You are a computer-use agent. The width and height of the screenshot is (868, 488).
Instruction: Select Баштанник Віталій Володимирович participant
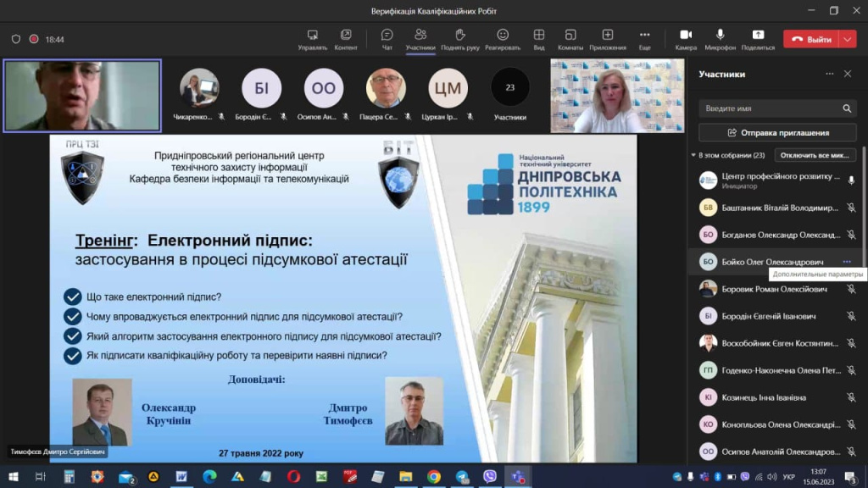pyautogui.click(x=776, y=208)
